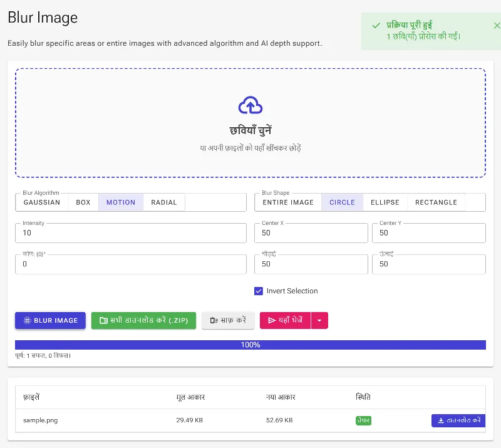501x448 pixels.
Task: Choose Rectangle blur shape
Action: [x=436, y=202]
